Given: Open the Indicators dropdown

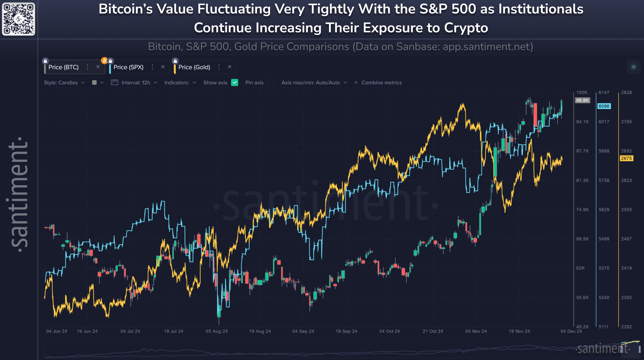Looking at the screenshot, I should (180, 83).
